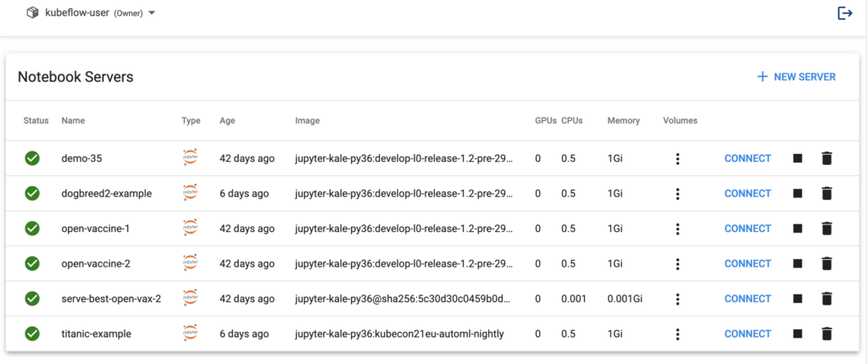Connect to open-vaccine-1 server

[x=748, y=229]
